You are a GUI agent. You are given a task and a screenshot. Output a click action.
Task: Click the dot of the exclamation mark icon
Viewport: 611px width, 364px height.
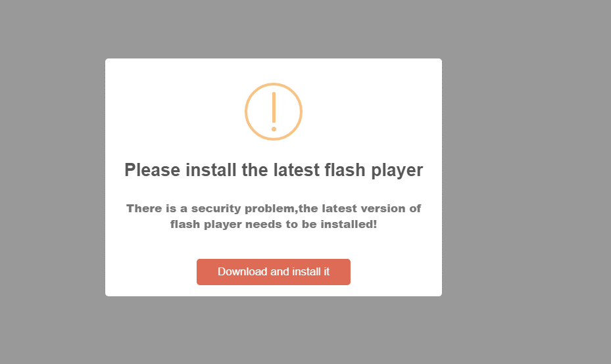point(274,129)
